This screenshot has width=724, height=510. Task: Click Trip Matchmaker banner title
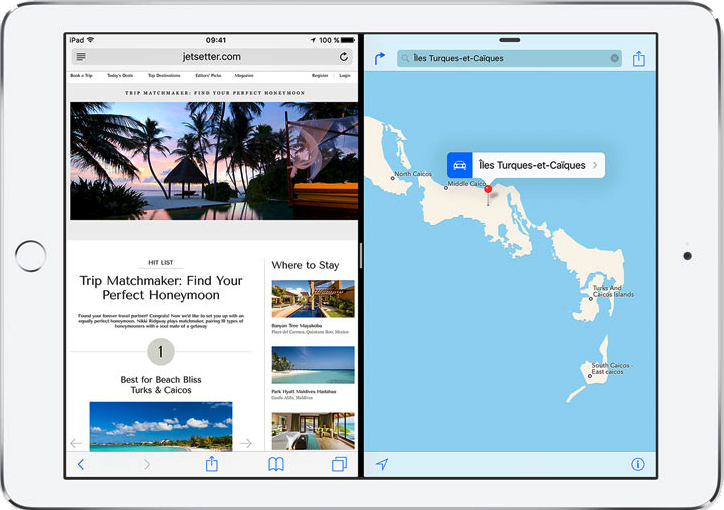(215, 93)
